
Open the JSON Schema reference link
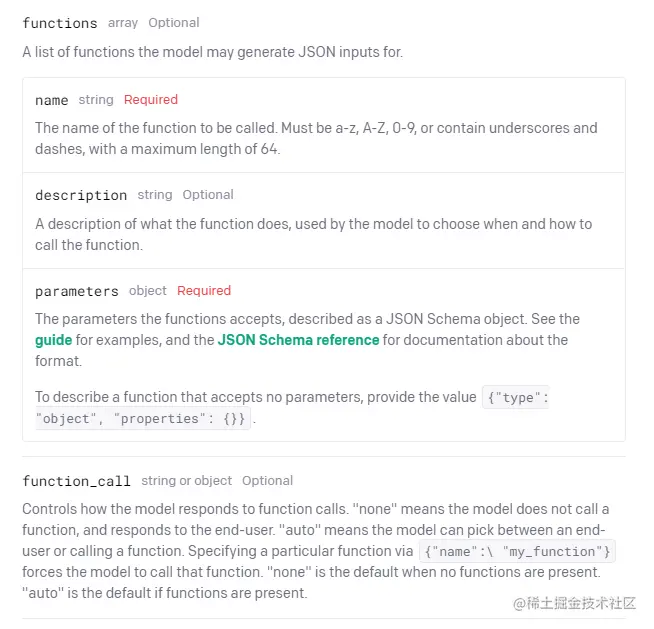click(x=298, y=340)
